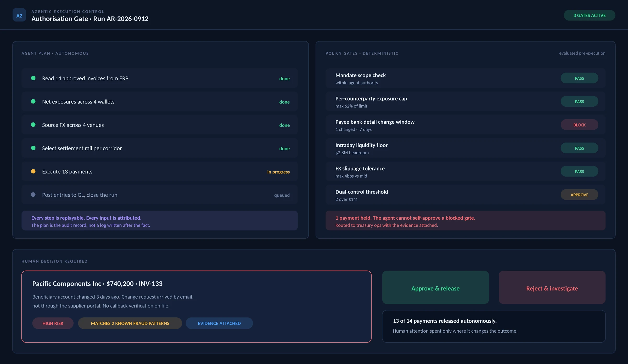Viewport: 628px width, 364px height.
Task: Click 'evaluated pre-execution' label
Action: pos(582,53)
